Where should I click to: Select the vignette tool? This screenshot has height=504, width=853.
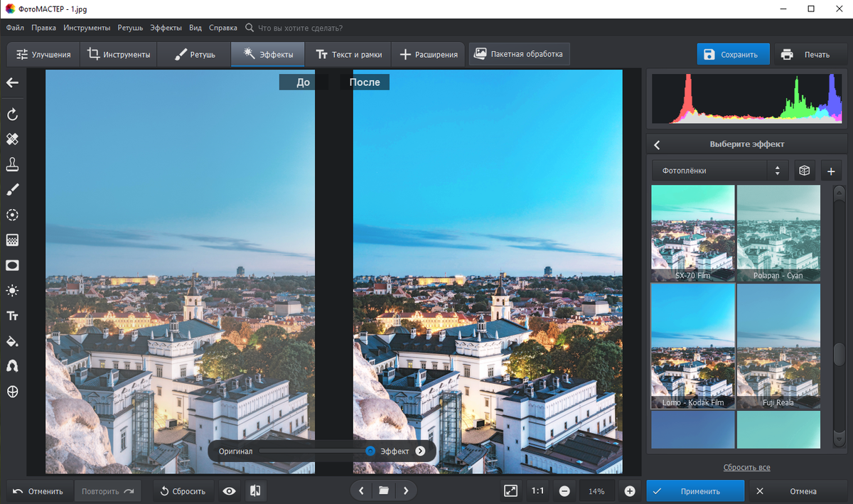[12, 265]
